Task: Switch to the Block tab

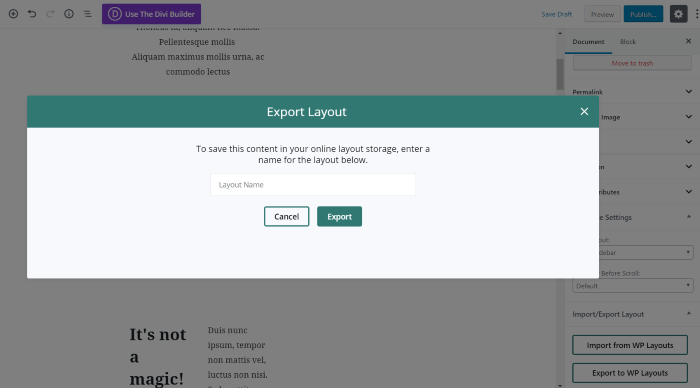Action: click(x=628, y=42)
